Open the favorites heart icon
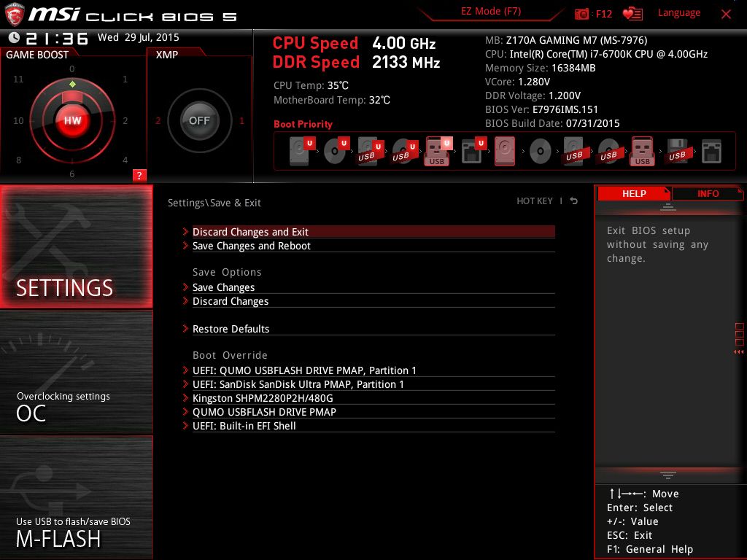 (x=632, y=14)
